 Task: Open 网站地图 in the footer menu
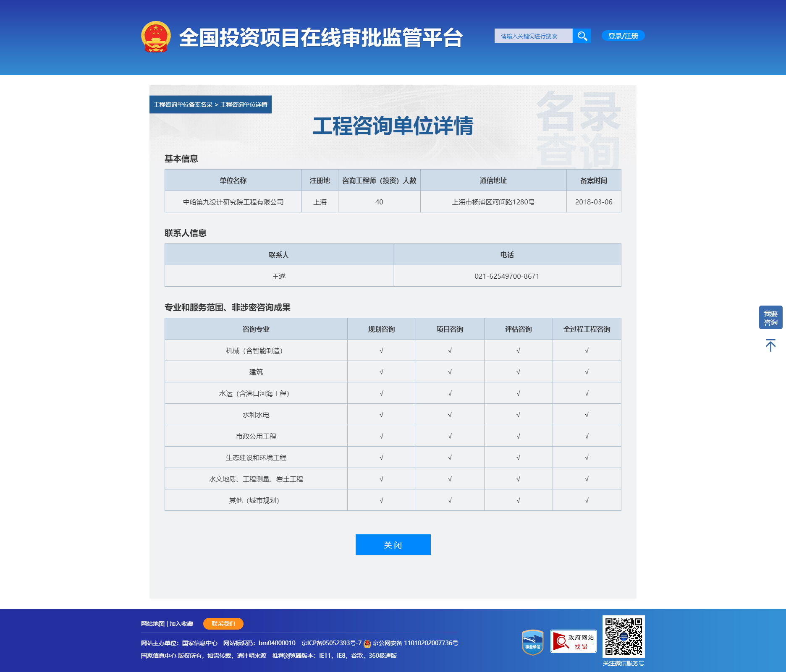[152, 624]
